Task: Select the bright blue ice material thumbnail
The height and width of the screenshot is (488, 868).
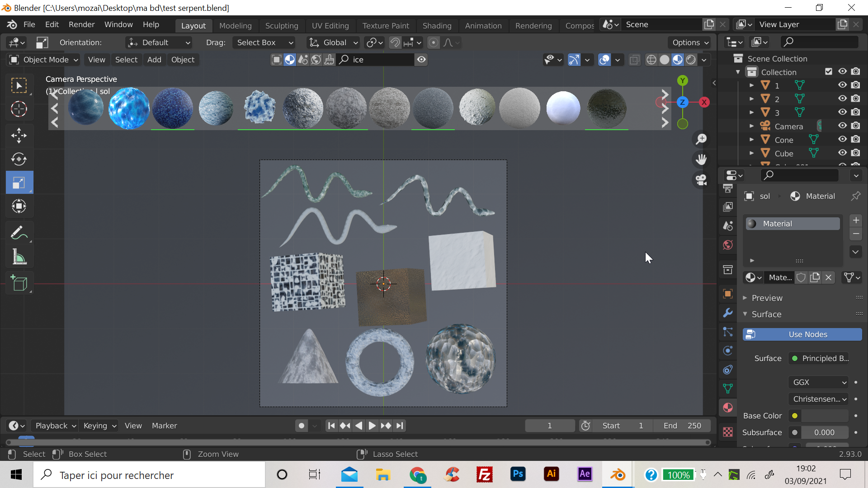Action: coord(129,108)
